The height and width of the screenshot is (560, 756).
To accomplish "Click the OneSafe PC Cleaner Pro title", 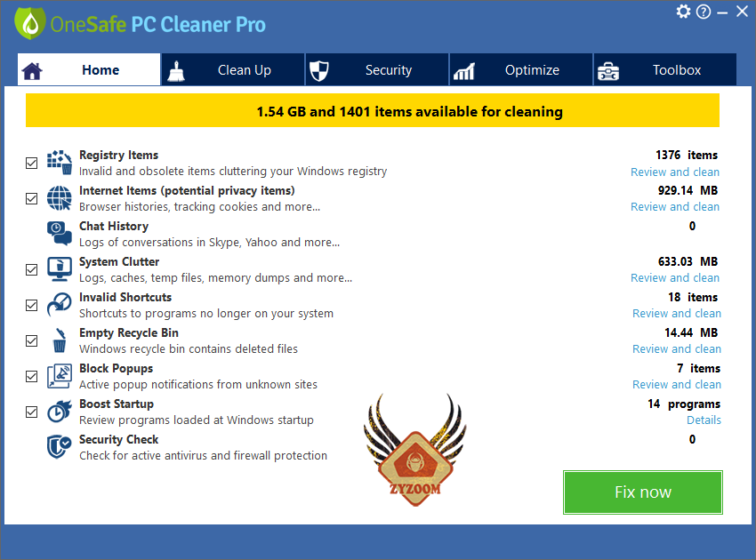I will tap(157, 25).
